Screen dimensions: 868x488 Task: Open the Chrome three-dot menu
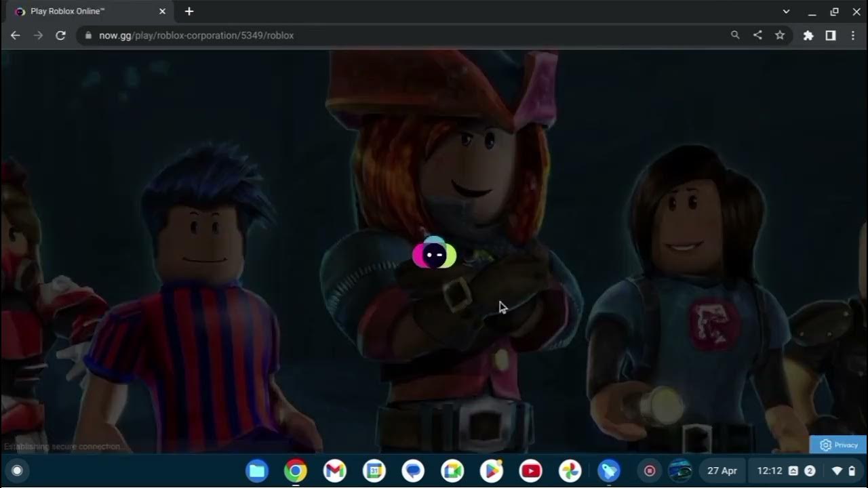853,35
